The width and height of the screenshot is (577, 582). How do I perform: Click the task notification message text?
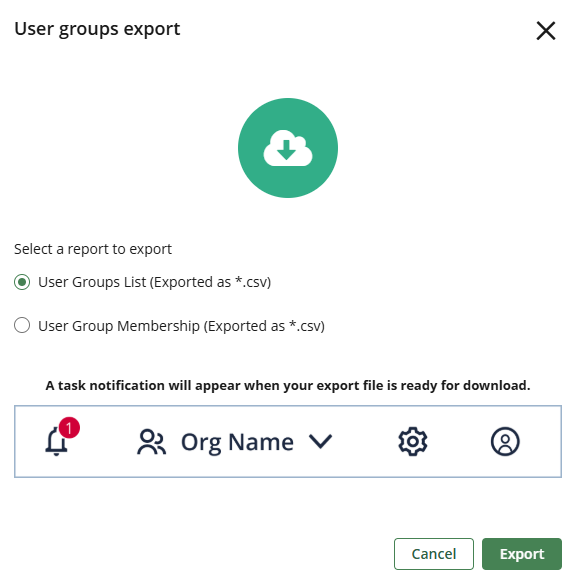tap(288, 386)
